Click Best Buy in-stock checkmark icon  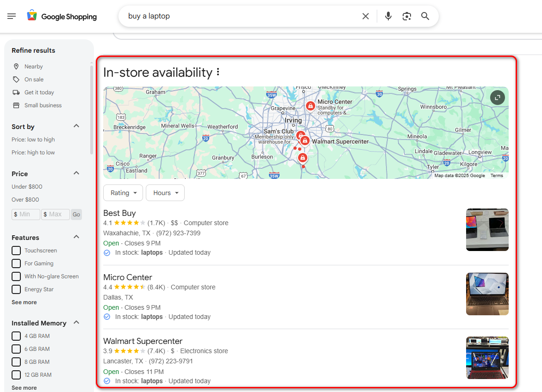107,253
